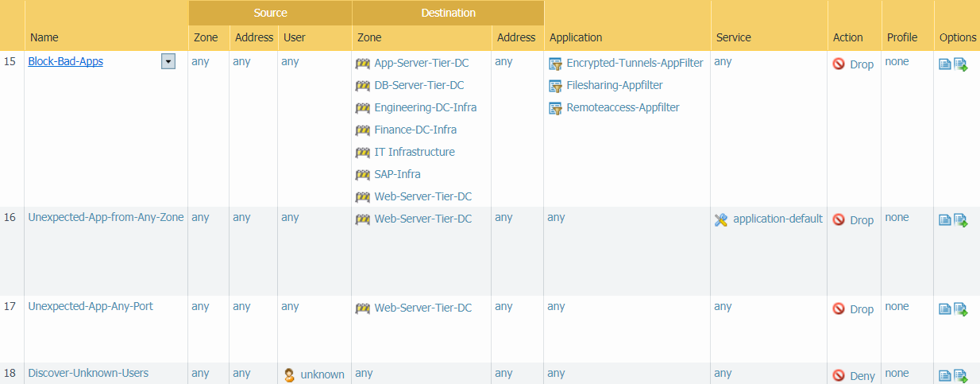980x384 pixels.
Task: Click the Name column header
Action: [x=44, y=37]
